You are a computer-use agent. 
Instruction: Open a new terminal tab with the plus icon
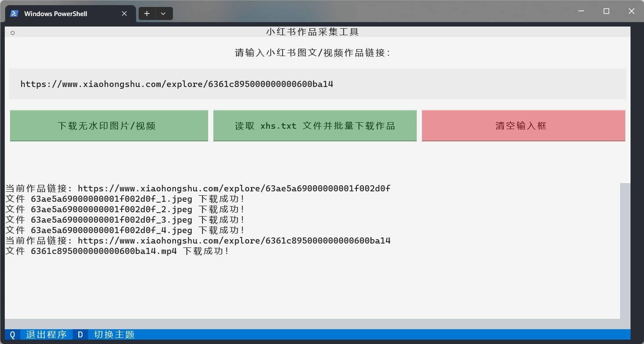(x=147, y=13)
